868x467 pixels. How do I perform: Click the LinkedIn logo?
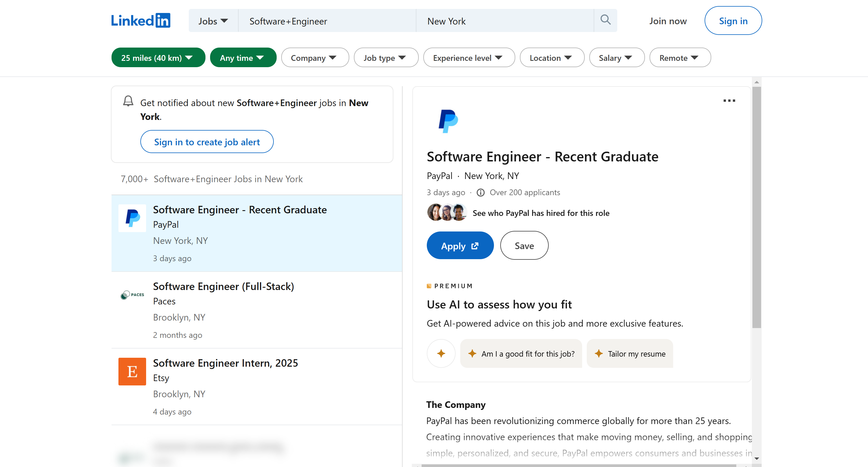tap(141, 20)
